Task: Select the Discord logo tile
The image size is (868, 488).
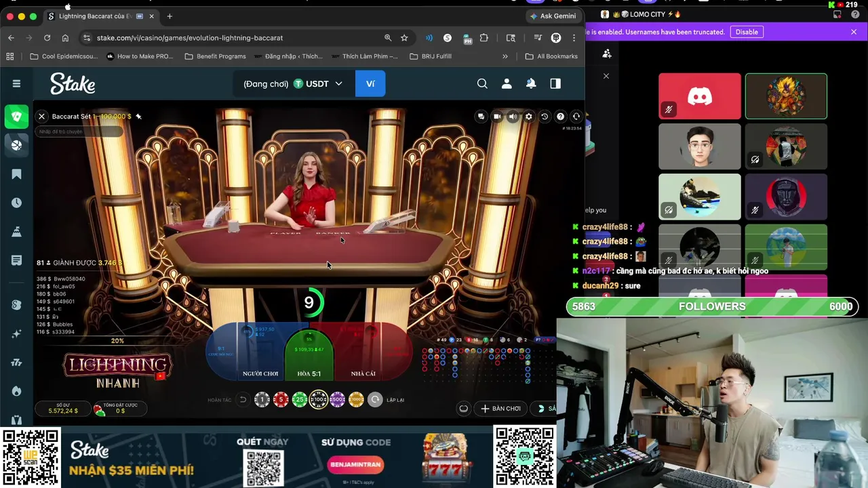Action: (x=700, y=96)
